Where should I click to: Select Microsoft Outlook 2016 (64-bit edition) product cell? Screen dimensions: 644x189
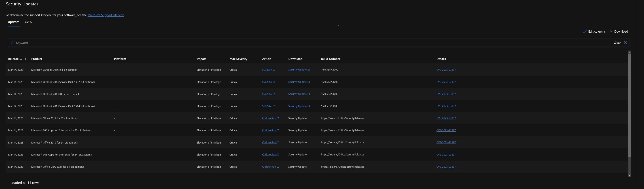click(54, 70)
